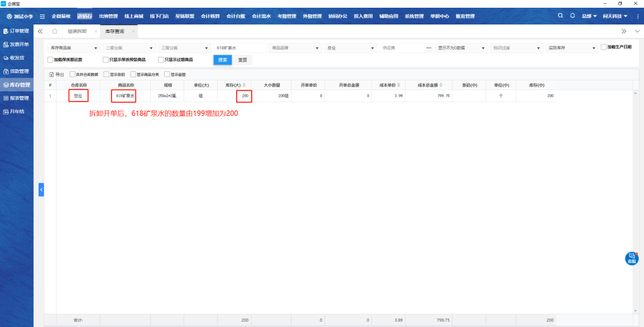
Task: Open the 显示不为0数据 filter dropdown
Action: tap(461, 48)
